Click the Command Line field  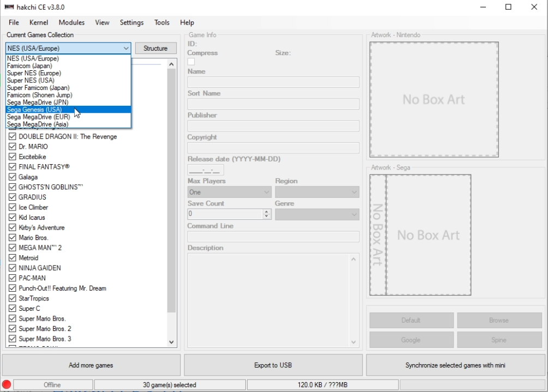[x=273, y=237]
